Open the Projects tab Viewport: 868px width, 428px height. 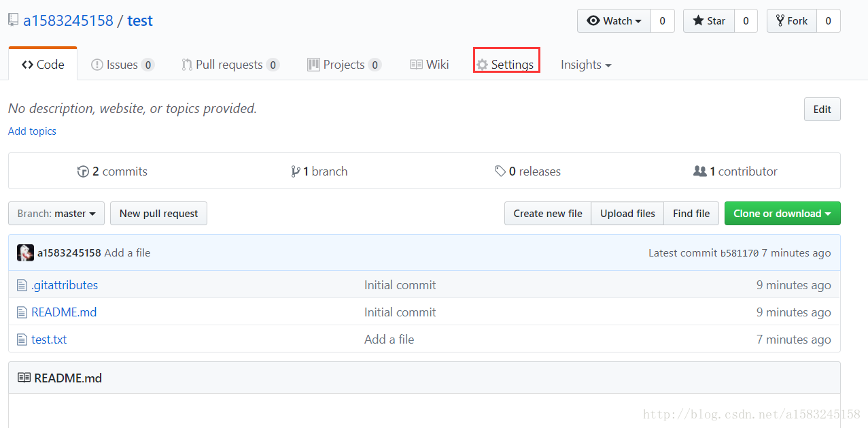pos(344,65)
